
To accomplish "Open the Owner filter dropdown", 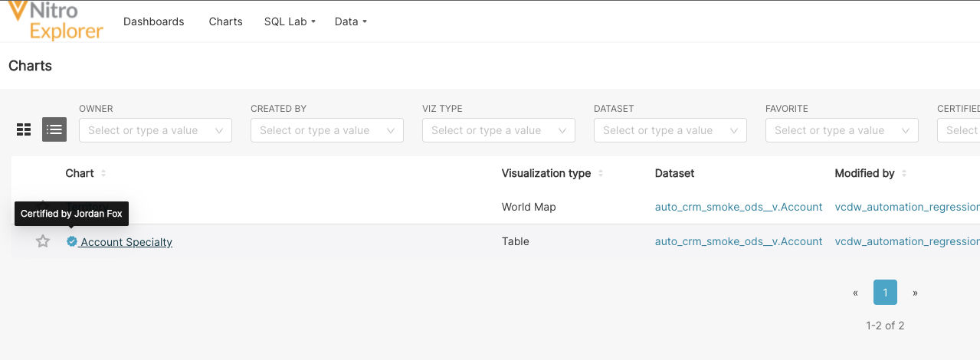I will click(156, 130).
